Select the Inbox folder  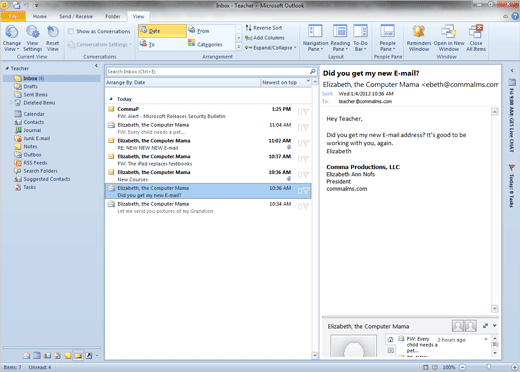click(x=52, y=78)
